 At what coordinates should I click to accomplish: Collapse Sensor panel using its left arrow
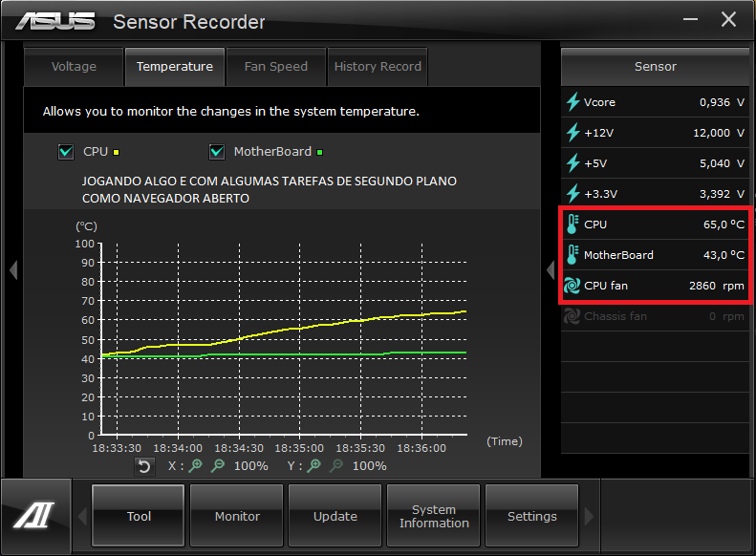[551, 269]
